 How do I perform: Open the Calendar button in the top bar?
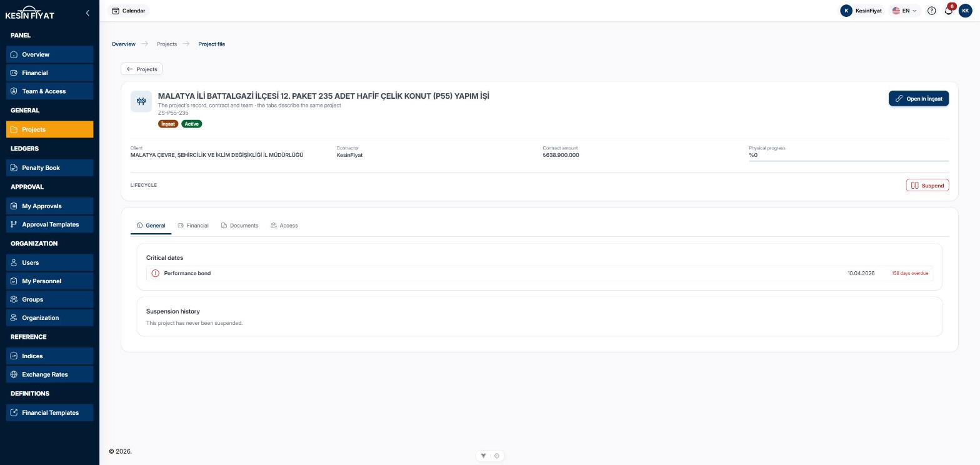click(128, 11)
